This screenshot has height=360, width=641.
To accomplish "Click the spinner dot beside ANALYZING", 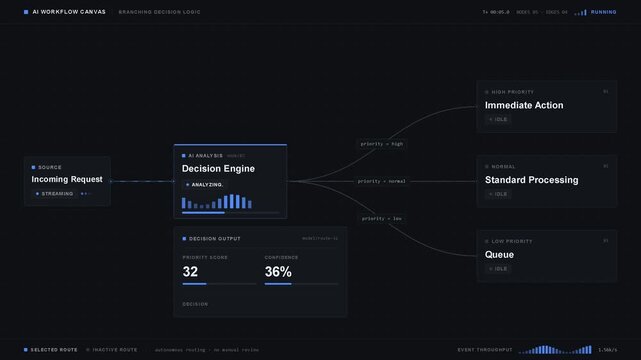I will [x=188, y=185].
